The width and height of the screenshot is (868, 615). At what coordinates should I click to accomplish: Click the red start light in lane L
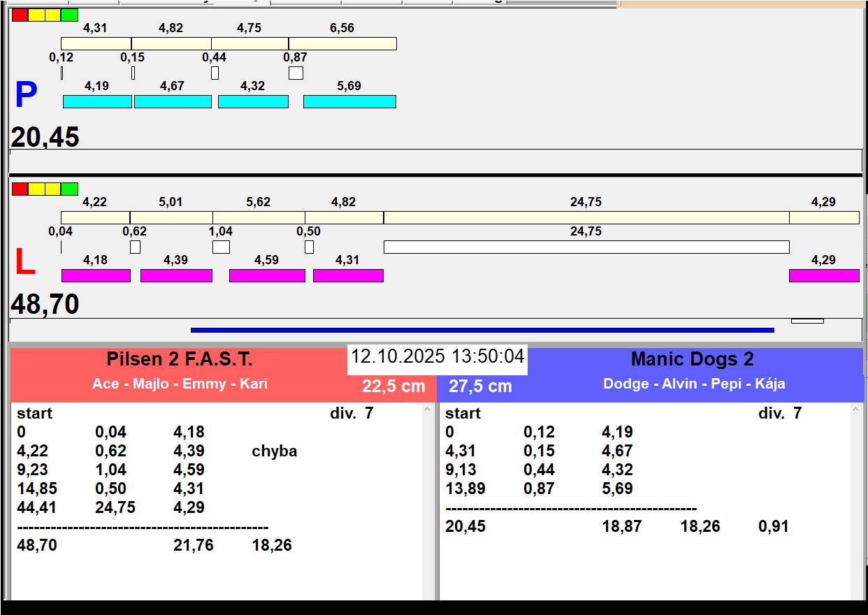coord(20,189)
